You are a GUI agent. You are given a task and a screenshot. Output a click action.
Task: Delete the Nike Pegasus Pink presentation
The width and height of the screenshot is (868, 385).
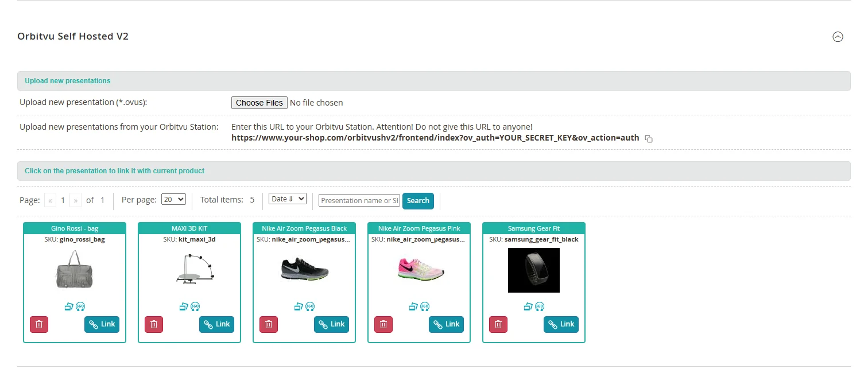383,324
